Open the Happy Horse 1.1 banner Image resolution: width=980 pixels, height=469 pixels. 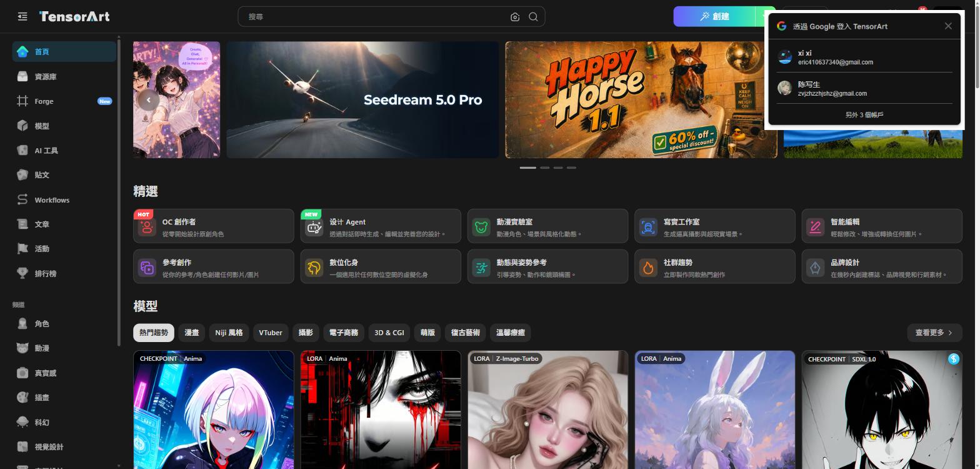(641, 100)
